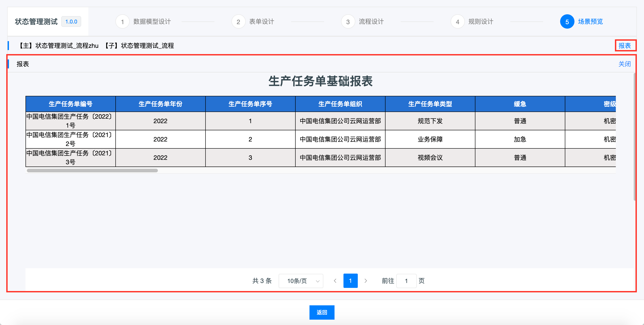This screenshot has width=644, height=325.
Task: Click cell 中国电信集团生产任务〔2022〕1号
Action: [x=70, y=121]
